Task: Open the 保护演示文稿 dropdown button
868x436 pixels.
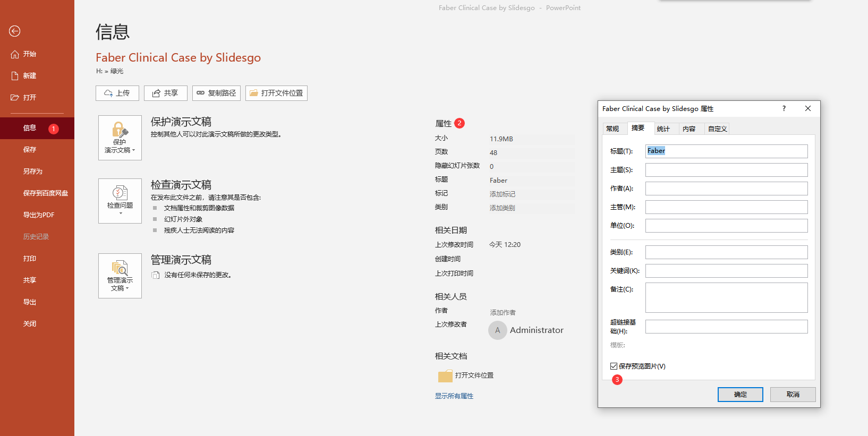Action: click(120, 138)
